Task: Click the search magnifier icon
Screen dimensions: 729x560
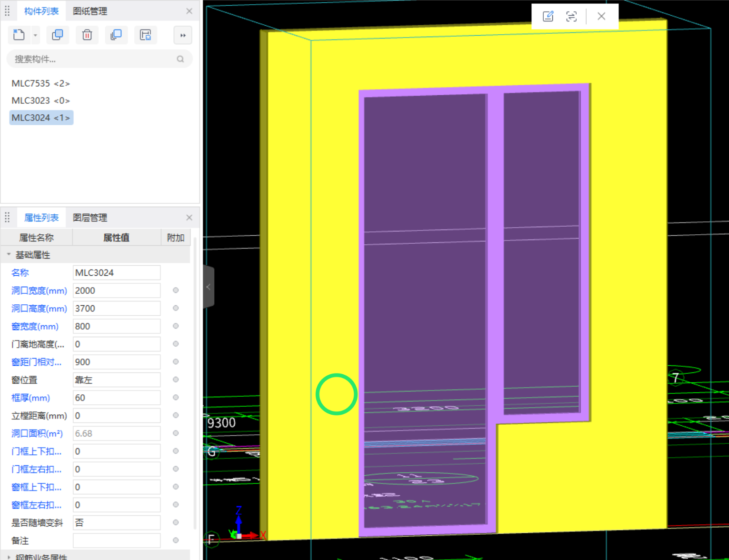Action: pos(180,59)
